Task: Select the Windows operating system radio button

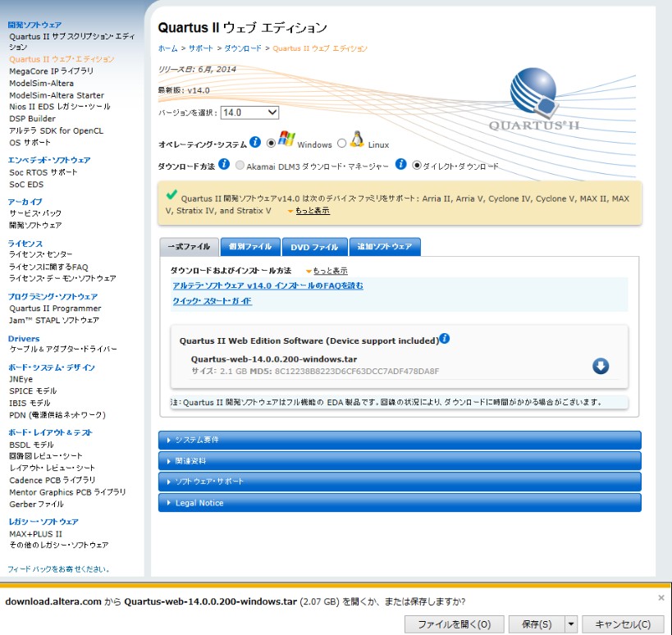Action: (272, 144)
